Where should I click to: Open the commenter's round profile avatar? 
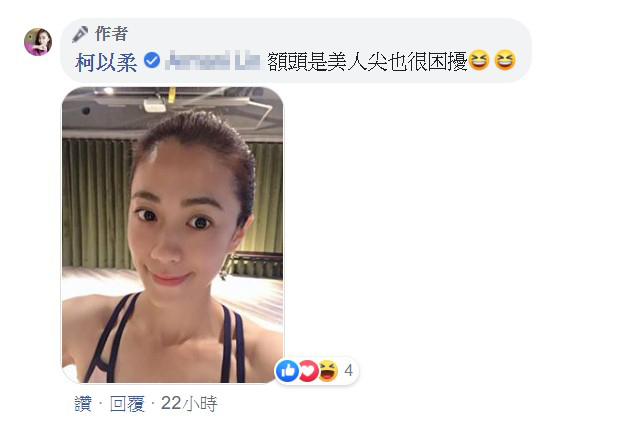[38, 42]
